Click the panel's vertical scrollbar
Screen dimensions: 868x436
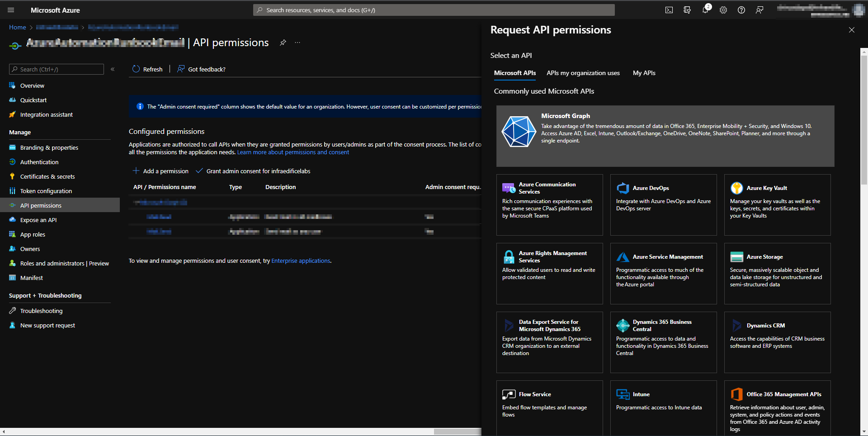(x=864, y=120)
